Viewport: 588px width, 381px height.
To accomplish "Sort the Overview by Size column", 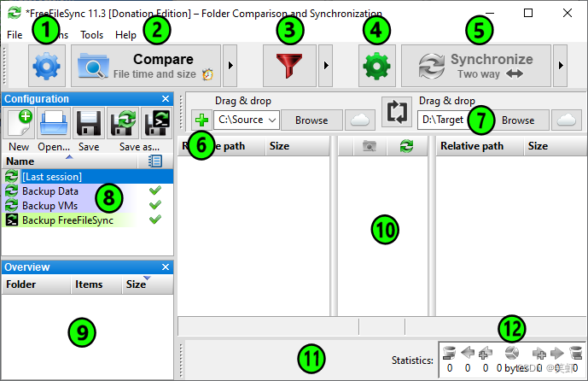I will click(x=148, y=284).
